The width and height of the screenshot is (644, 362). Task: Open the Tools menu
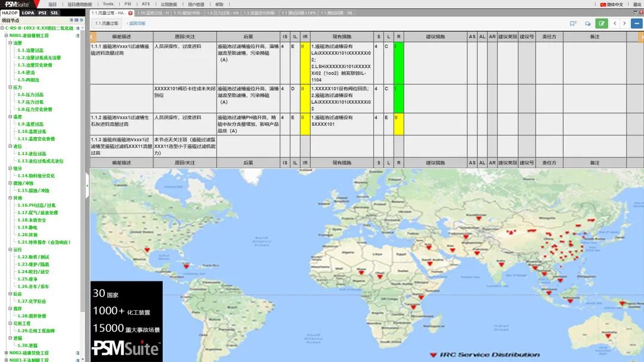[108, 4]
